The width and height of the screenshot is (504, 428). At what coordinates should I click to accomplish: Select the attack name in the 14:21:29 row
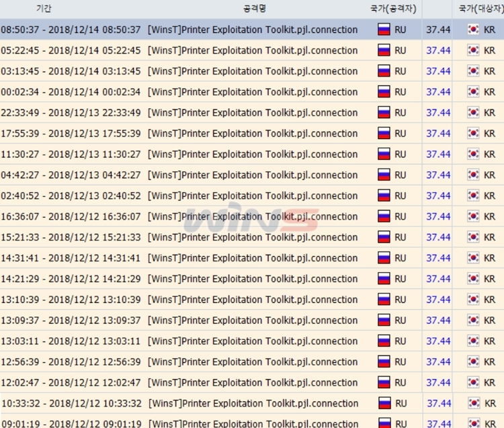pos(253,279)
